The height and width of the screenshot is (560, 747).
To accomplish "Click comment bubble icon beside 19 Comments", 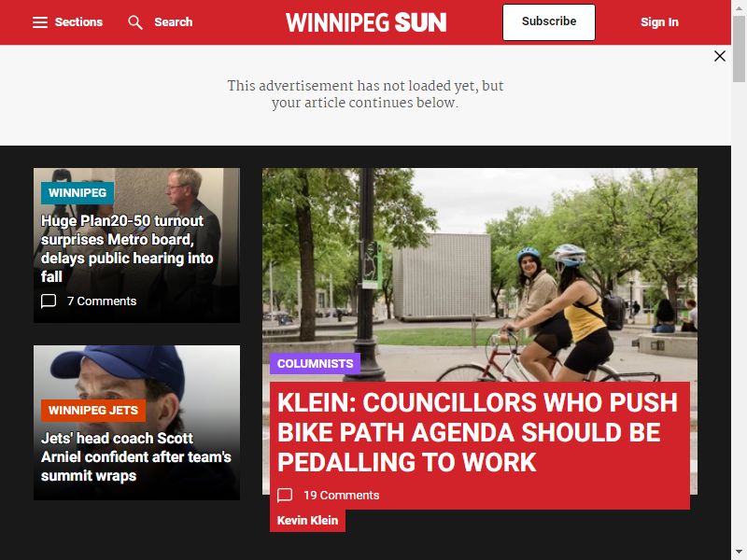I will click(x=285, y=496).
